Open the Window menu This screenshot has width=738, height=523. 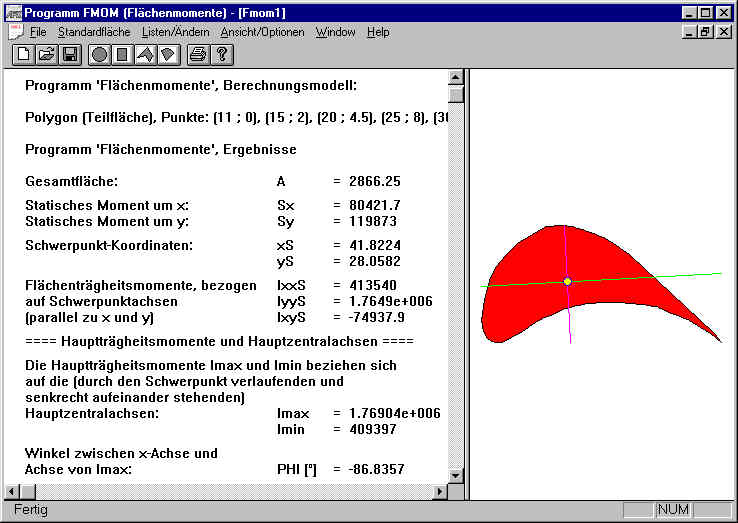pos(335,32)
